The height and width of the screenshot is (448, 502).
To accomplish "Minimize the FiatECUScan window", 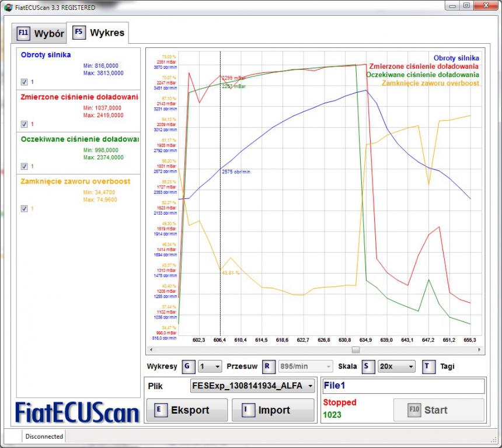I will click(x=452, y=6).
